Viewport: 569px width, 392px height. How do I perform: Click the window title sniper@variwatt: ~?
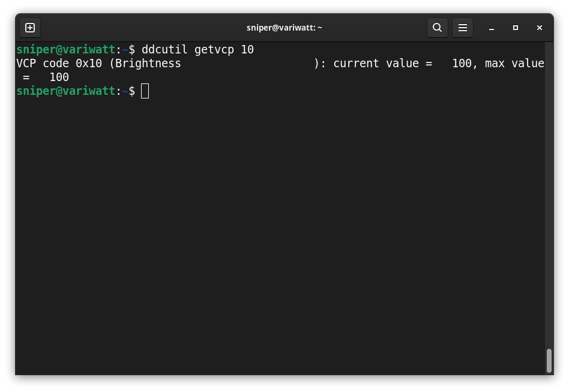[x=284, y=28]
